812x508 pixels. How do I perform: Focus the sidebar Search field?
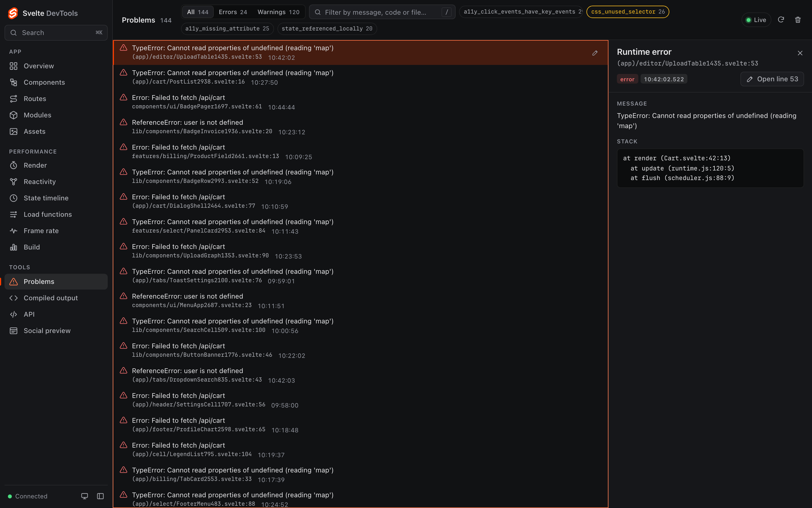point(56,32)
